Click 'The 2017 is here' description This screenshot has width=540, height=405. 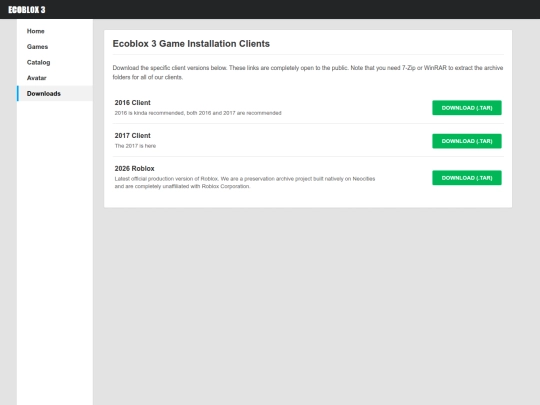point(135,146)
